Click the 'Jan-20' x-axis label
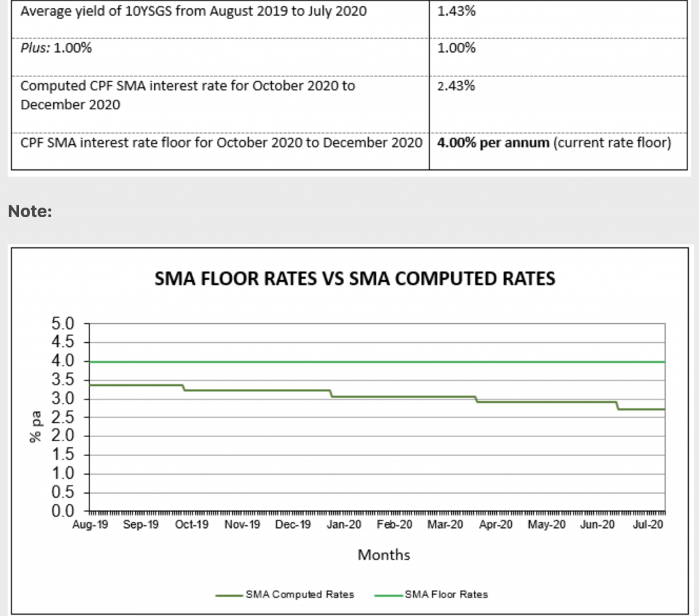 coord(345,525)
